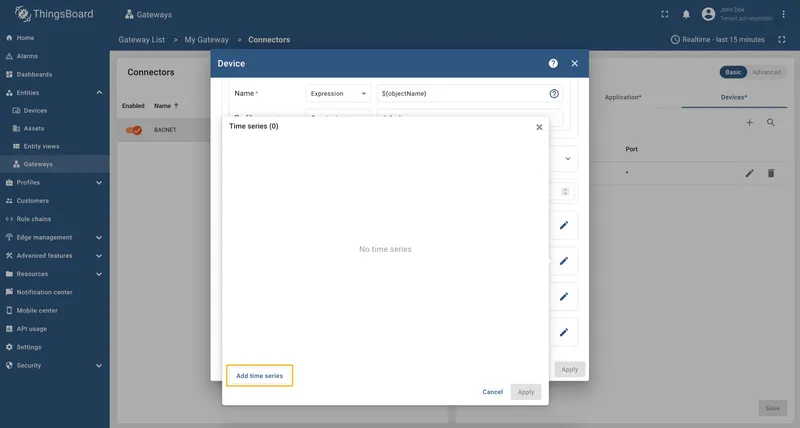Open help in the Device dialog header
This screenshot has width=800, height=428.
coord(553,63)
